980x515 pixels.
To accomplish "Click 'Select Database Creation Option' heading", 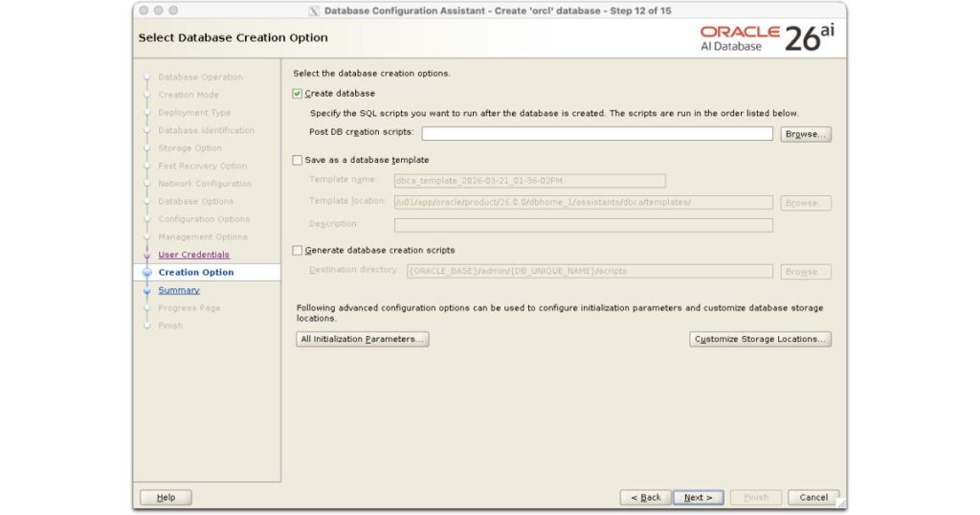I will point(234,37).
